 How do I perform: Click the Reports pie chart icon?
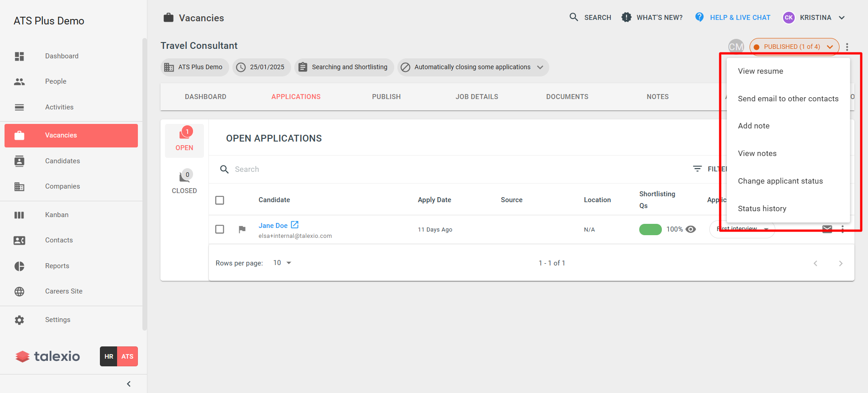pos(19,266)
